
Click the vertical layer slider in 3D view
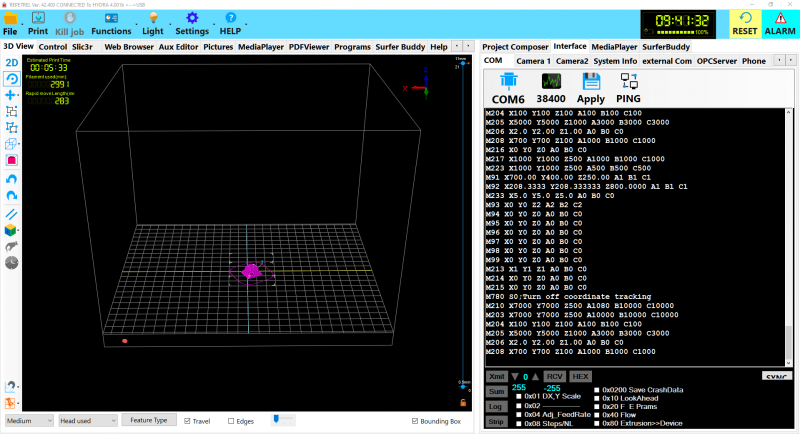tap(463, 224)
